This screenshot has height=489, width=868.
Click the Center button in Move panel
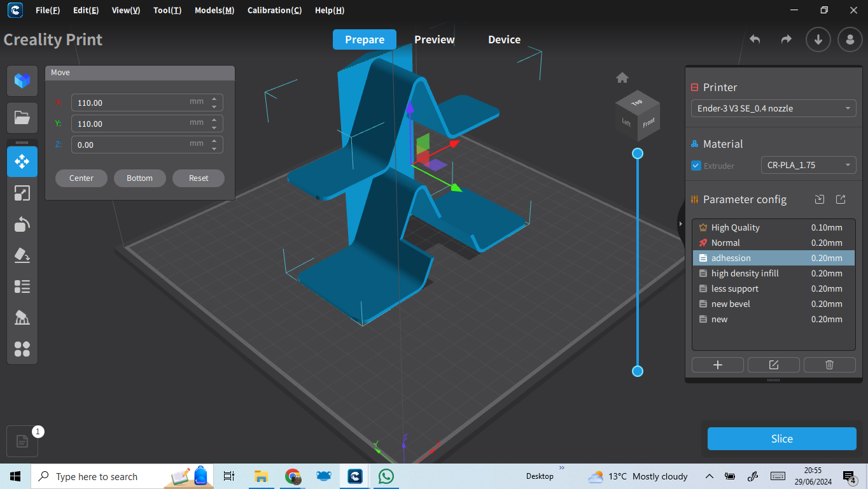tap(81, 178)
